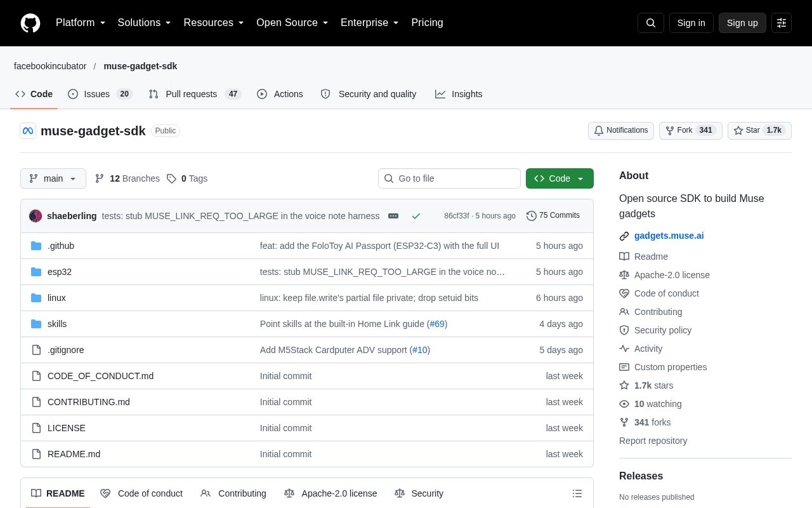Open pull request #69 link
Image resolution: width=812 pixels, height=508 pixels.
coord(437,324)
